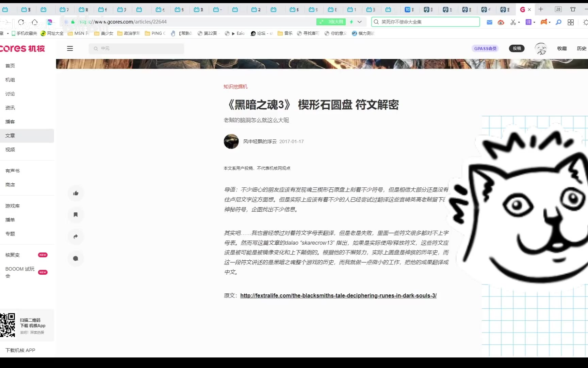Viewport: 588px width, 368px height.
Task: Open the 音乐 bookmark folder
Action: click(285, 33)
